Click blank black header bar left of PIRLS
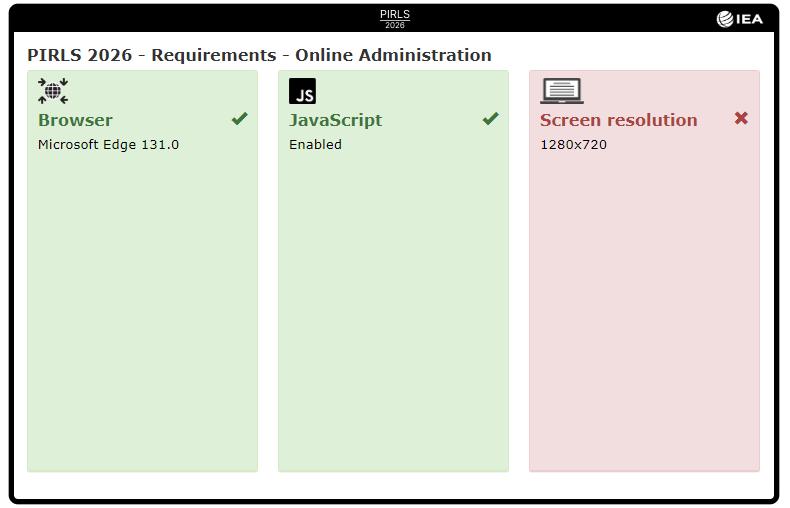This screenshot has width=790, height=508. 200,18
